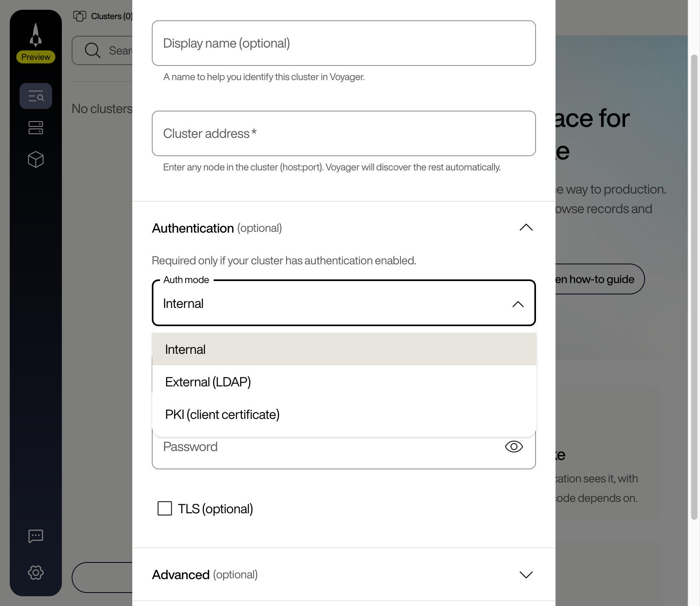Click the how-to guide button
The width and height of the screenshot is (700, 606).
[x=600, y=279]
